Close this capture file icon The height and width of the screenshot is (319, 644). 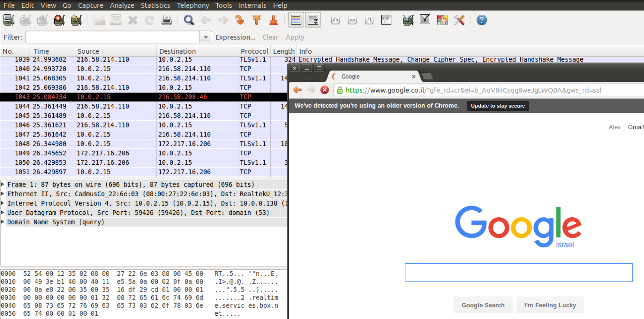pos(133,20)
